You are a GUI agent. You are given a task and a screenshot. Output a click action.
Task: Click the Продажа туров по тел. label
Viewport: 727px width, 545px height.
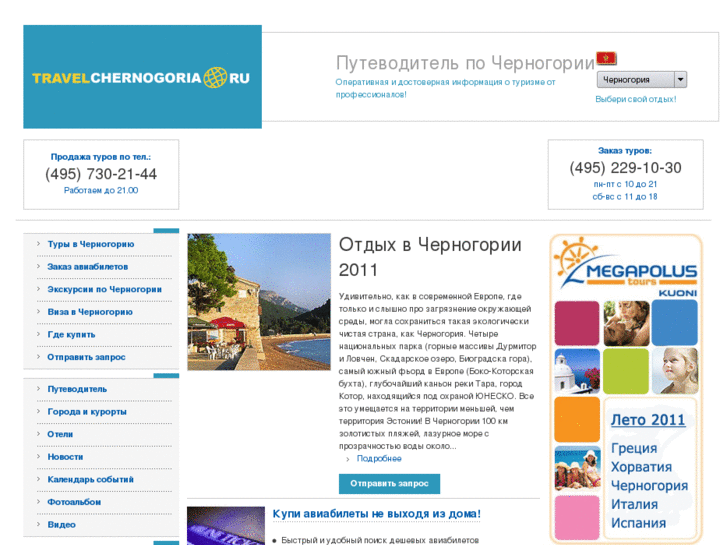click(x=101, y=157)
